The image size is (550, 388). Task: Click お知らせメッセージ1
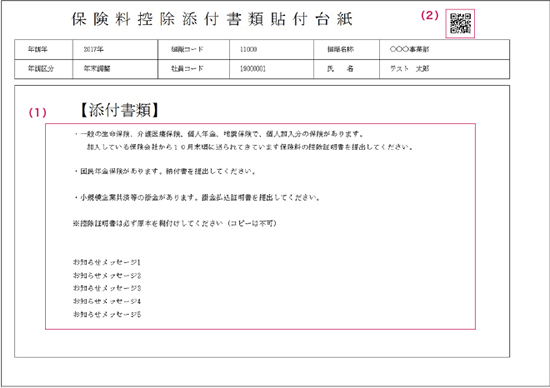click(107, 262)
